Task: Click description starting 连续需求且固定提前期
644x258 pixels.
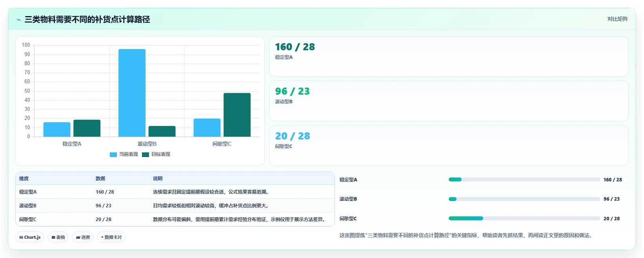Action: click(x=211, y=192)
